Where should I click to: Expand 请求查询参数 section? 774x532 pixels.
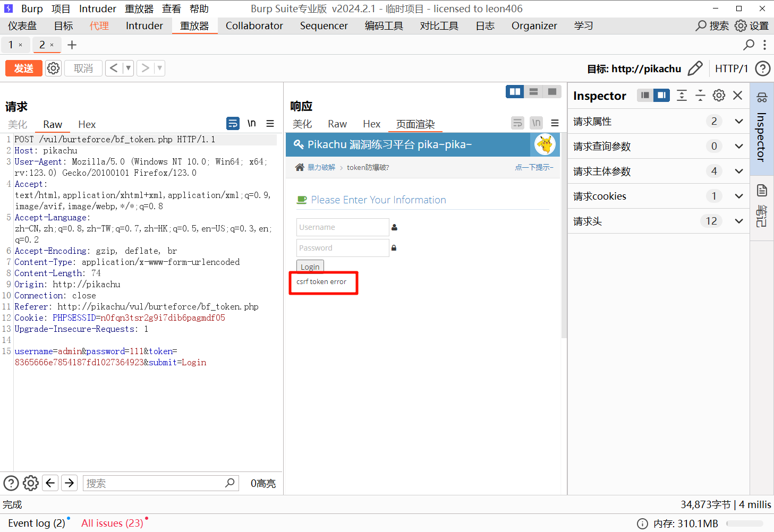[658, 146]
